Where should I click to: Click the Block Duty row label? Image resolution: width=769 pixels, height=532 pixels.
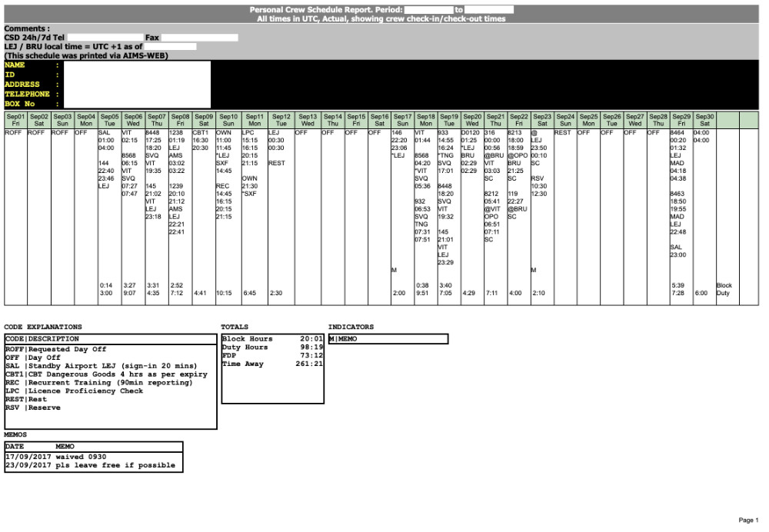[724, 289]
